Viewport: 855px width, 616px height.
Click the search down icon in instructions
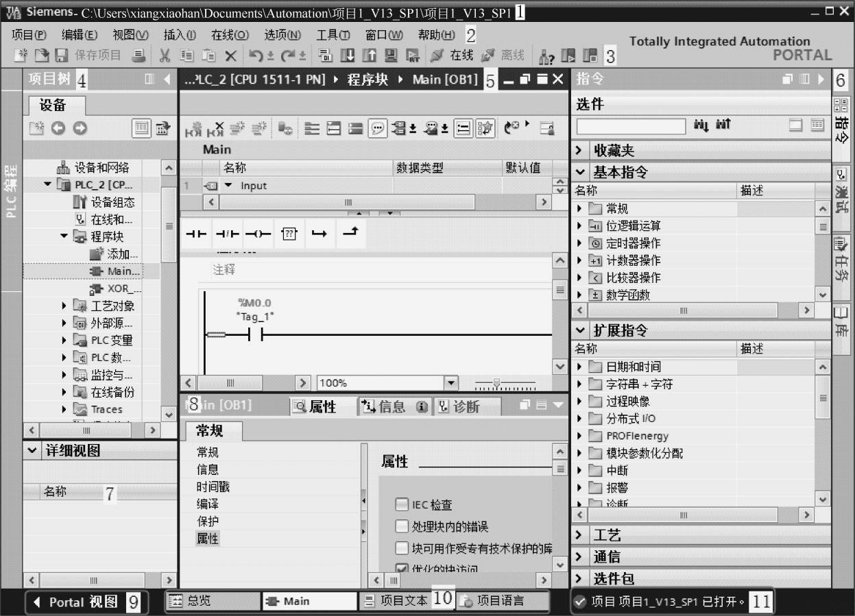pos(701,125)
